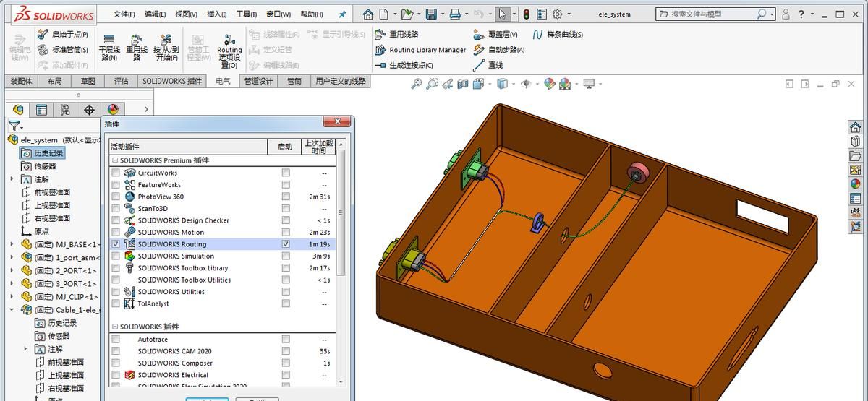This screenshot has height=401, width=868.
Task: Open the search box dropdown arrow
Action: click(773, 14)
